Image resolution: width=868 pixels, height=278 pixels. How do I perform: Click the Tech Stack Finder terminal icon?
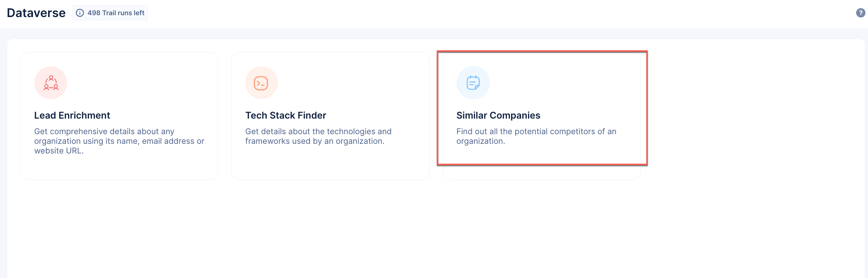point(261,83)
